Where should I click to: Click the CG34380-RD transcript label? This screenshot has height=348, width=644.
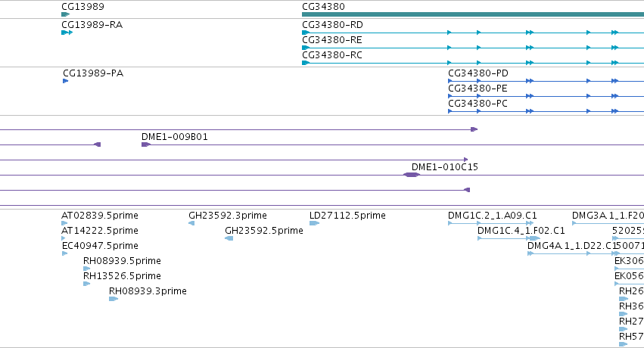coord(332,25)
